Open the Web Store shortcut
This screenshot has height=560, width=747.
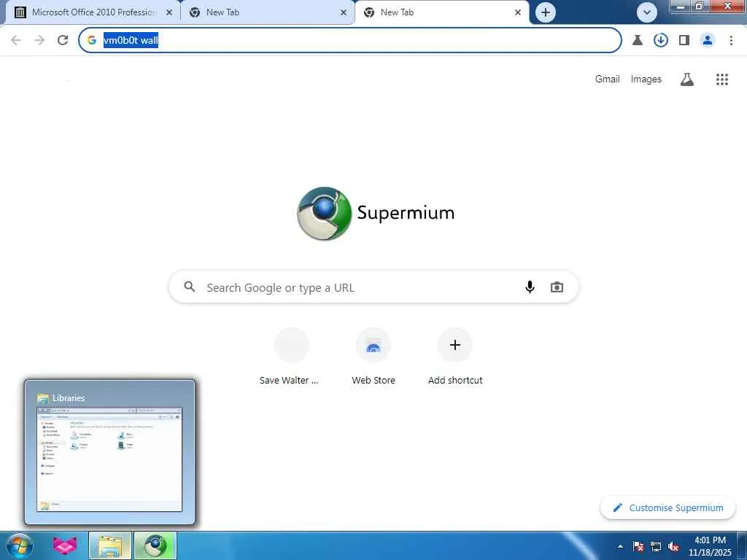[373, 356]
